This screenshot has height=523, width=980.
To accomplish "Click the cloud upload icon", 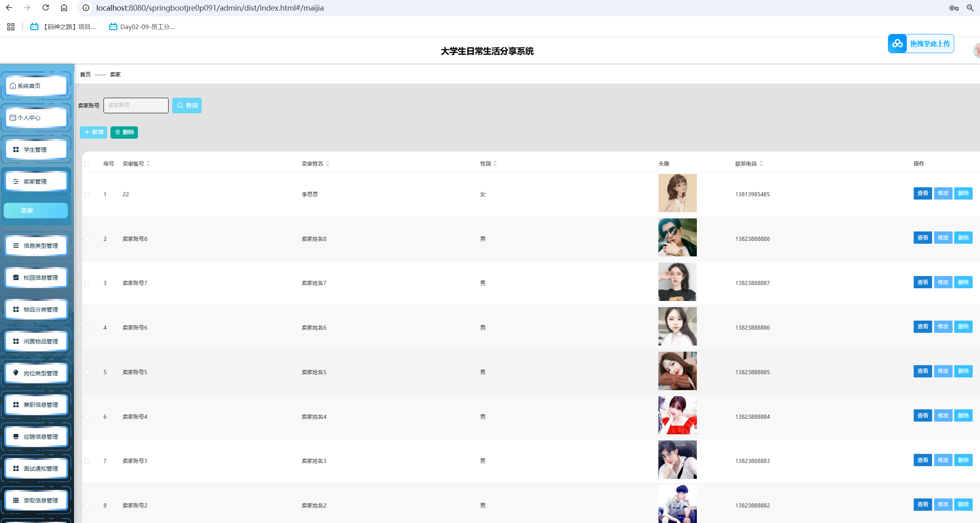I will [897, 44].
